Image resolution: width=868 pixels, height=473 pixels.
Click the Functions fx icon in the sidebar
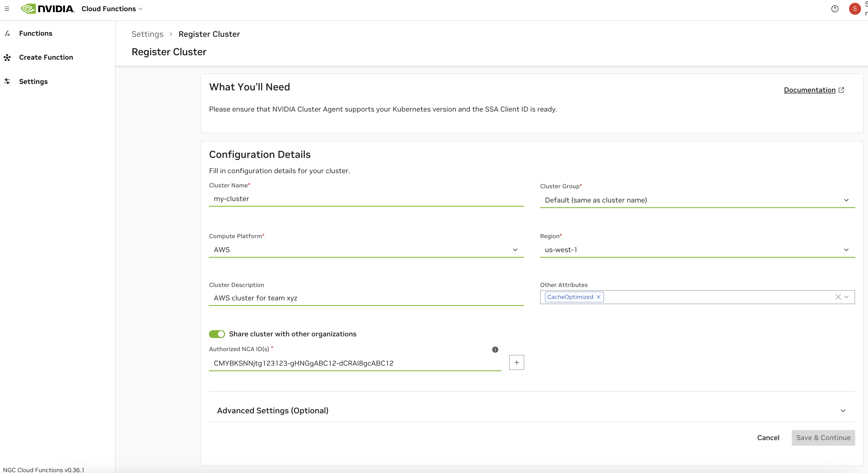(x=8, y=33)
